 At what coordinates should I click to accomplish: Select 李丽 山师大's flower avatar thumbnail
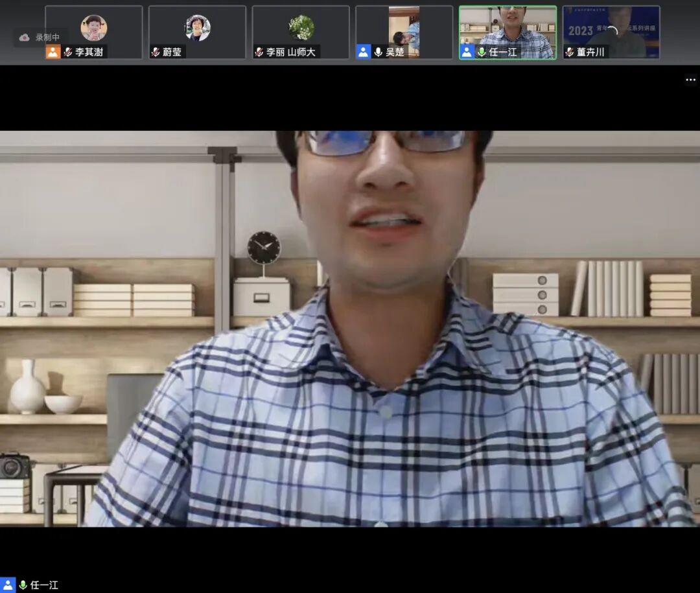point(301,29)
